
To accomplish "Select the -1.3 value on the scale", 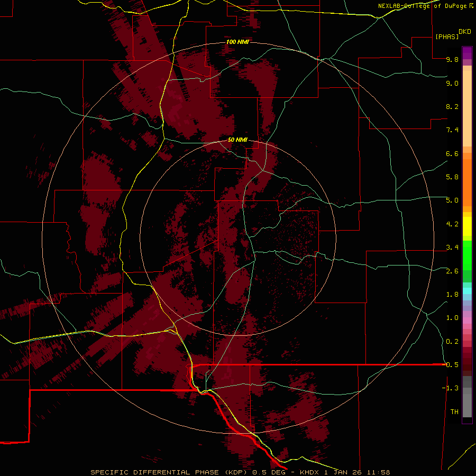I will pos(450,388).
